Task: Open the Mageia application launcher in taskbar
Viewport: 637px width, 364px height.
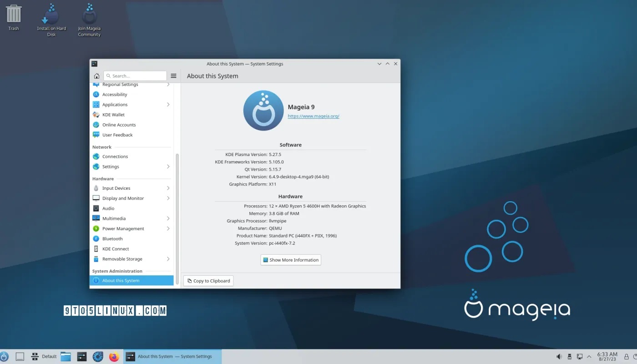Action: [4, 357]
